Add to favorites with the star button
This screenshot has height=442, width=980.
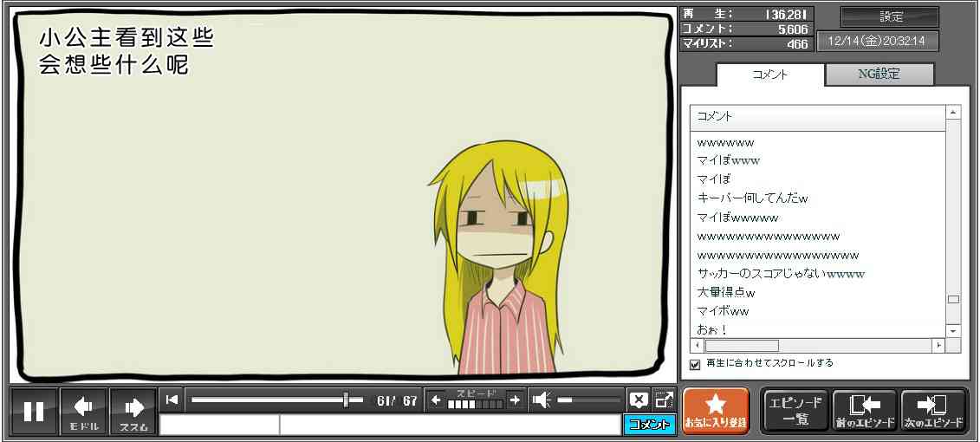(716, 411)
